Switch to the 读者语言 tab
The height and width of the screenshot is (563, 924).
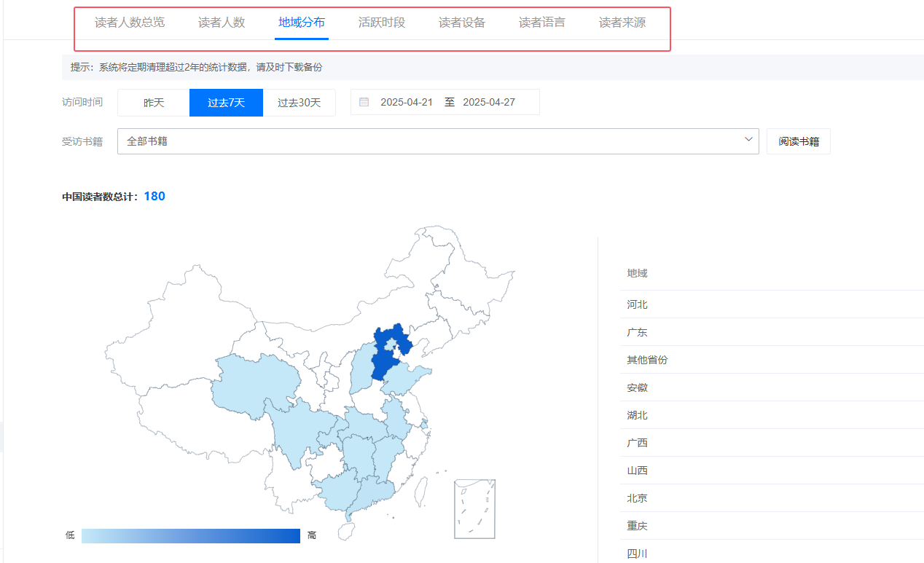[x=541, y=23]
